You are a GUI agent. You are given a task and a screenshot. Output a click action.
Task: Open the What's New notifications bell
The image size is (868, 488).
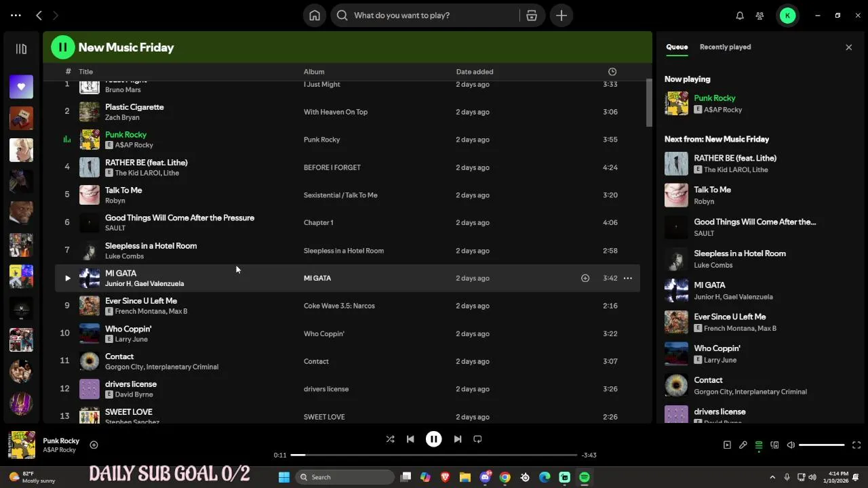[x=740, y=15]
